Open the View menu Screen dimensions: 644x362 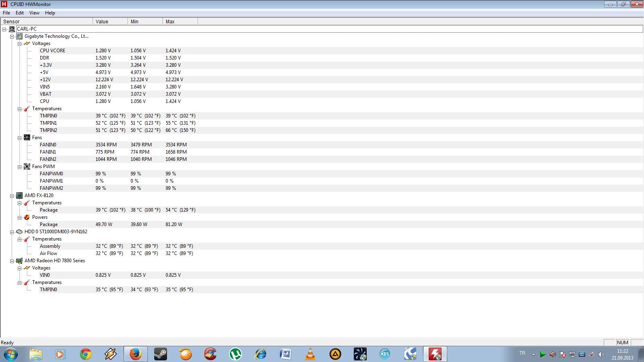click(x=34, y=13)
